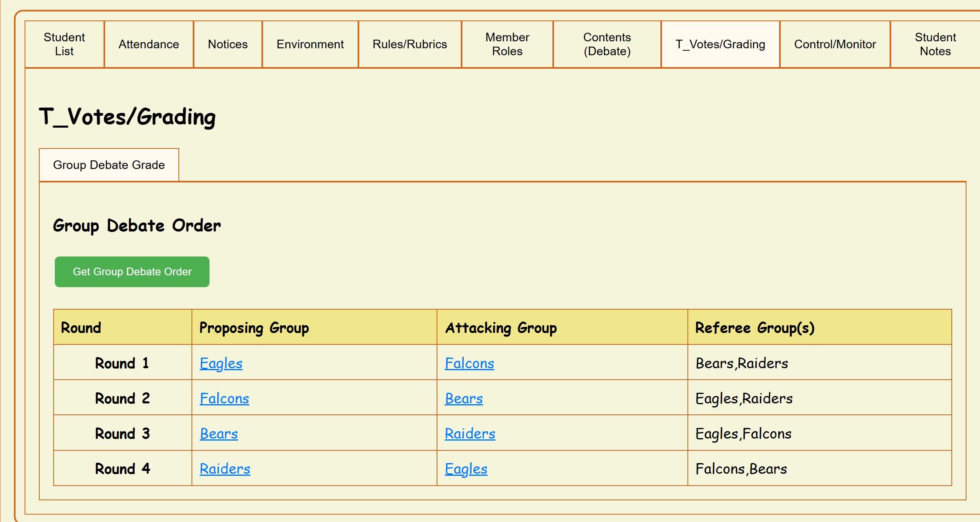Open Bears link in Round 2 attacking group
The image size is (980, 522).
pos(464,398)
